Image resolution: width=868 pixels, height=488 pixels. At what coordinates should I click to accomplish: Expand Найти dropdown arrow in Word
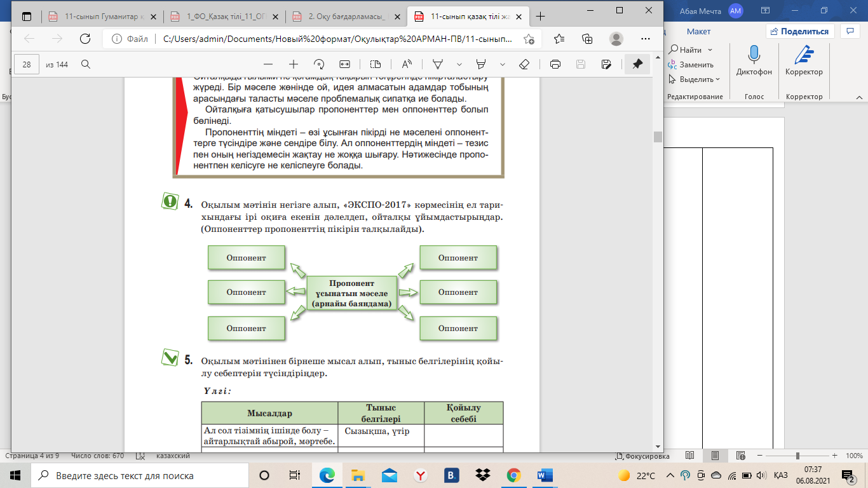[x=710, y=50]
